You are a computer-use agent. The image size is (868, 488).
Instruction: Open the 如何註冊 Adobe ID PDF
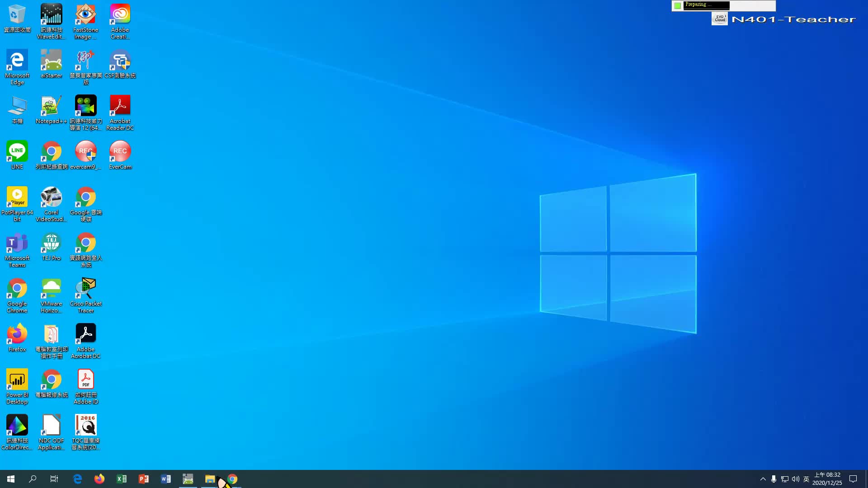coord(85,387)
